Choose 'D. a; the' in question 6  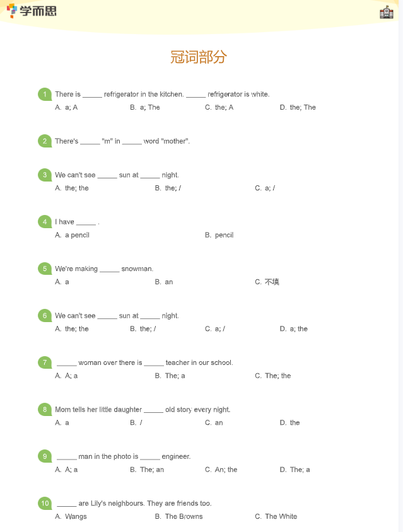point(294,329)
